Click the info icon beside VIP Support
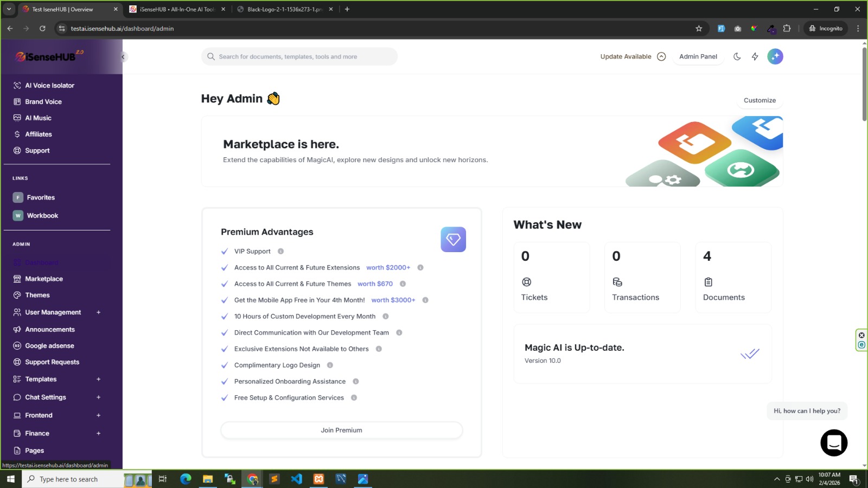868x488 pixels. click(281, 252)
